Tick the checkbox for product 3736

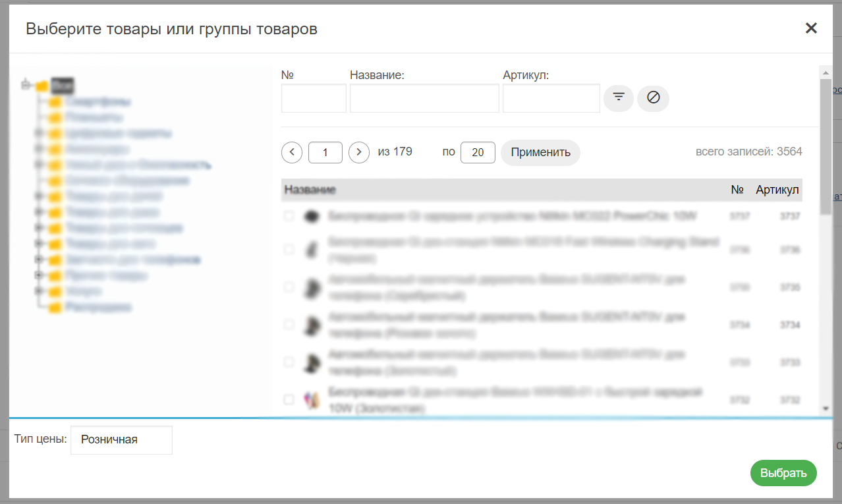289,249
